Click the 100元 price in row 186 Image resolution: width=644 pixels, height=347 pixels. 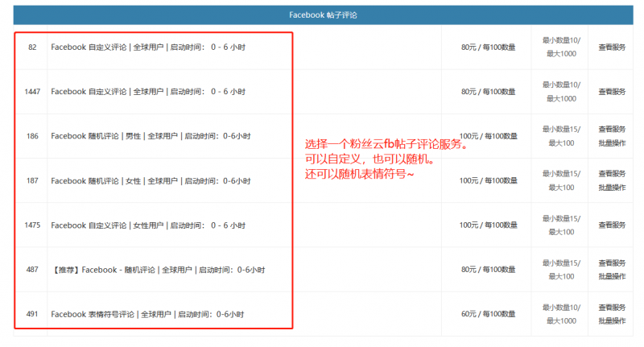click(x=488, y=136)
